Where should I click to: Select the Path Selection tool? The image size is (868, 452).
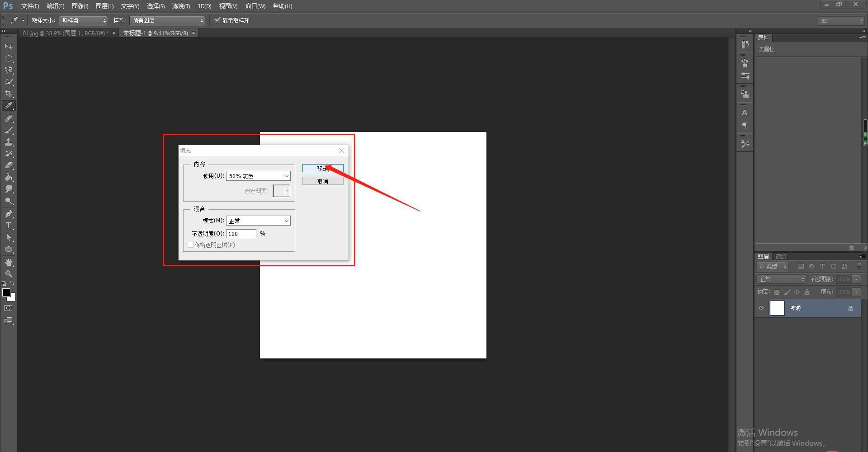click(x=9, y=237)
